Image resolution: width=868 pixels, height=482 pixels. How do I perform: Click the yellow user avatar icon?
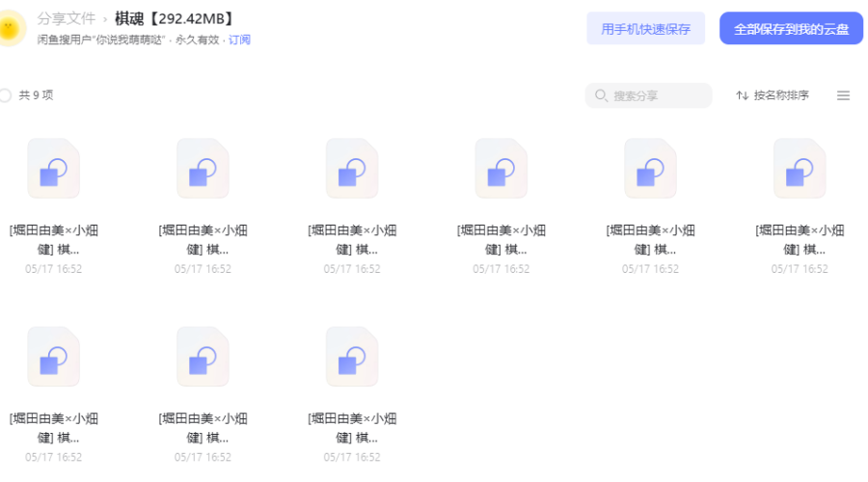(x=10, y=28)
